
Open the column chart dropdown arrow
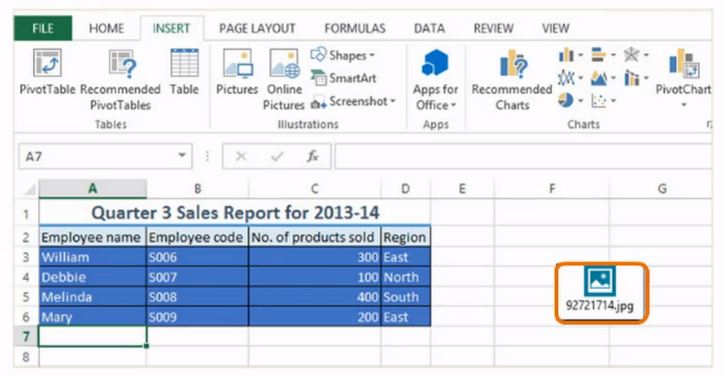tap(580, 56)
